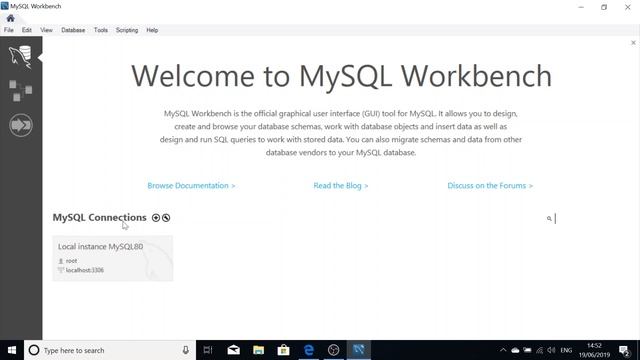The width and height of the screenshot is (640, 360).
Task: Click the taskbar search box
Action: pyautogui.click(x=110, y=350)
